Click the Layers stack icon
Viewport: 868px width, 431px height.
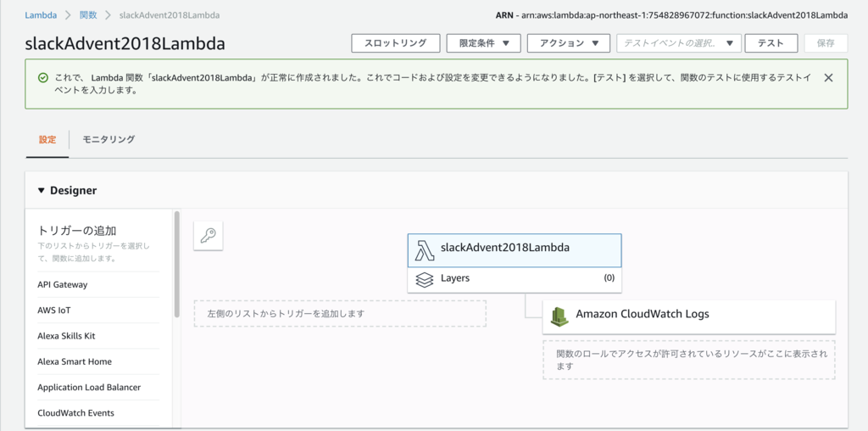tap(424, 280)
